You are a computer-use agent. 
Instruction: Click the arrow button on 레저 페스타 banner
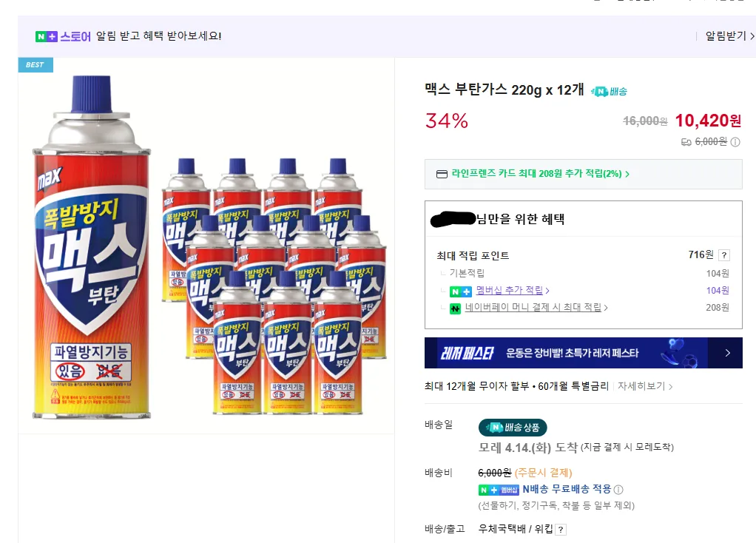click(728, 353)
